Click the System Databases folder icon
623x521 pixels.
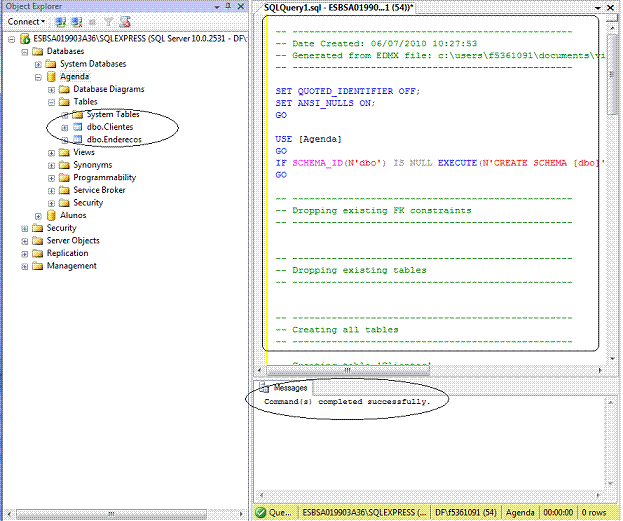pos(51,64)
